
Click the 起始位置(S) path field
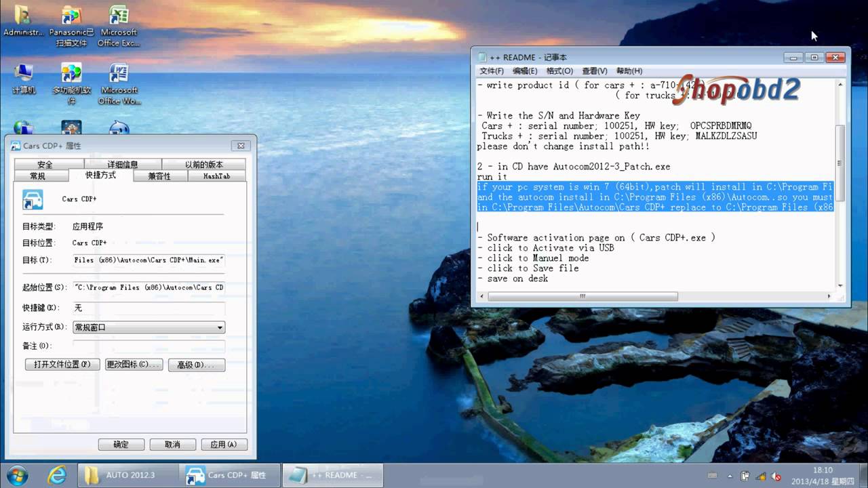pyautogui.click(x=149, y=287)
